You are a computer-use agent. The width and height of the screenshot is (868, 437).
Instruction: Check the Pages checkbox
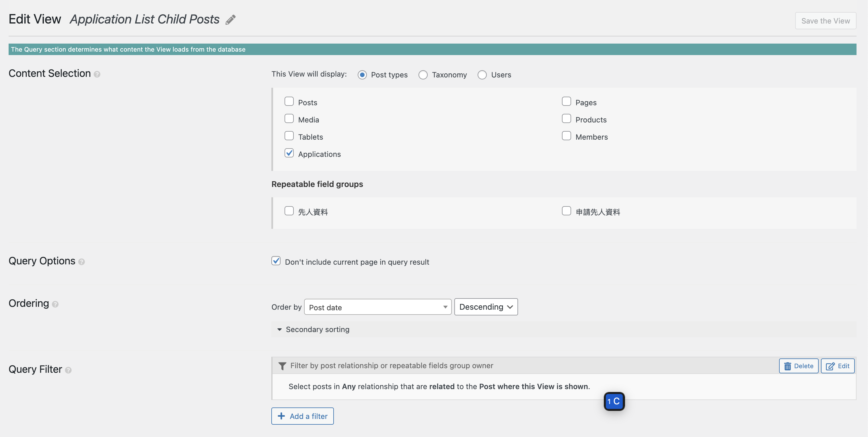[x=567, y=102]
